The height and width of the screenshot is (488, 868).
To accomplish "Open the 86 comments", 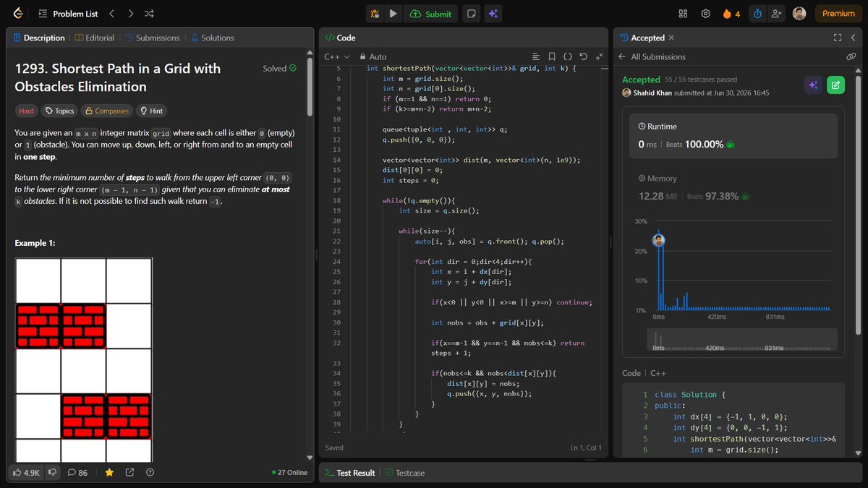I will point(77,472).
